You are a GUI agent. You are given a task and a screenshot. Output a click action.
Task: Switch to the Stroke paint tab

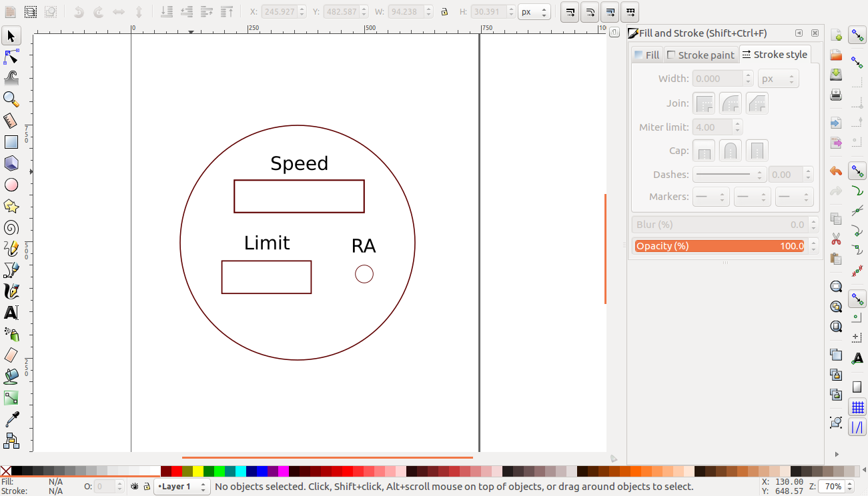coord(701,55)
